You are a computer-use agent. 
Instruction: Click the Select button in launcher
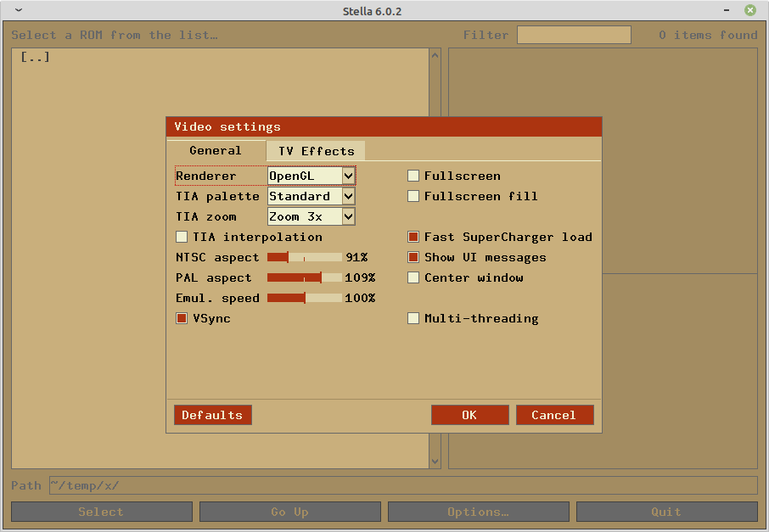102,512
